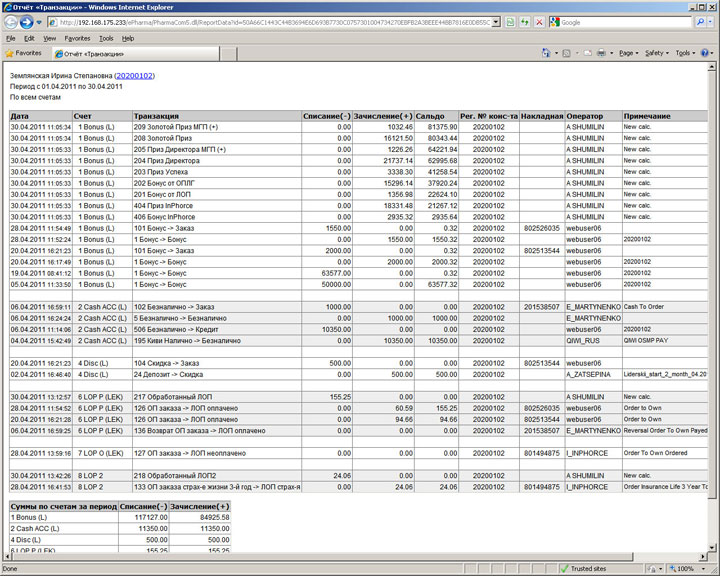Viewport: 720px width, 576px height.
Task: Click '127 ОП заказа -> ЛОП неоплачено' cell
Action: pyautogui.click(x=217, y=453)
